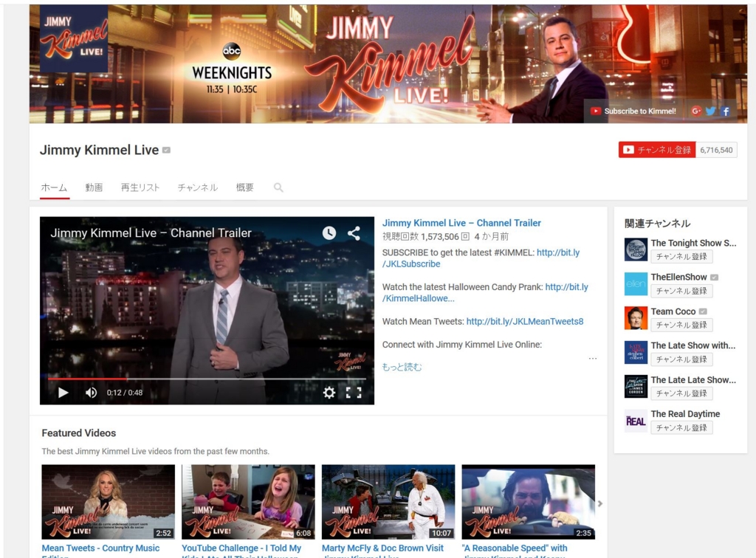Click the Jimmy Kimmel Live channel avatar logo
Viewport: 756px width, 558px height.
(x=74, y=39)
